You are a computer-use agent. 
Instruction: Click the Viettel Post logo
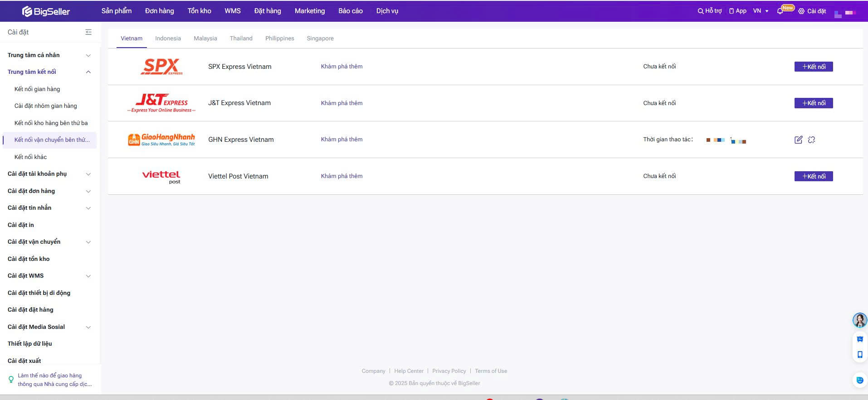coord(161,177)
